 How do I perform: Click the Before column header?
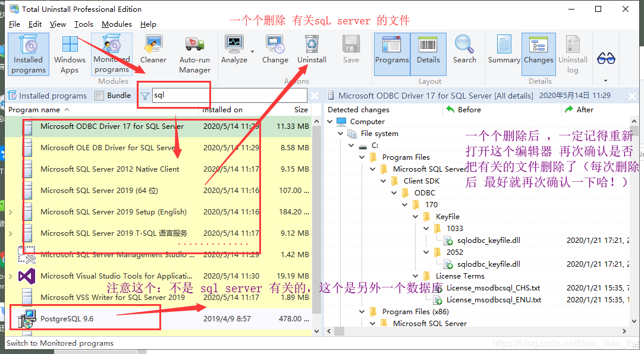point(502,109)
